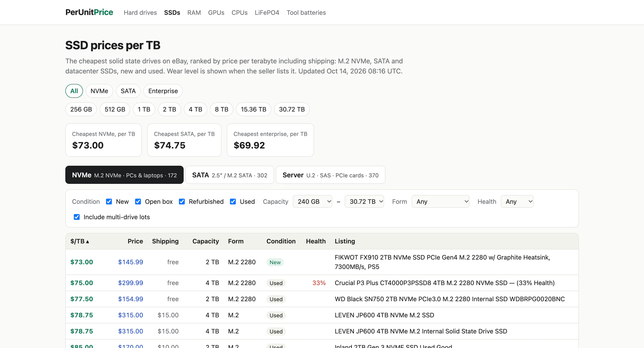Viewport: 644px width, 348px height.
Task: Uncheck the Open box checkbox
Action: [x=138, y=202]
